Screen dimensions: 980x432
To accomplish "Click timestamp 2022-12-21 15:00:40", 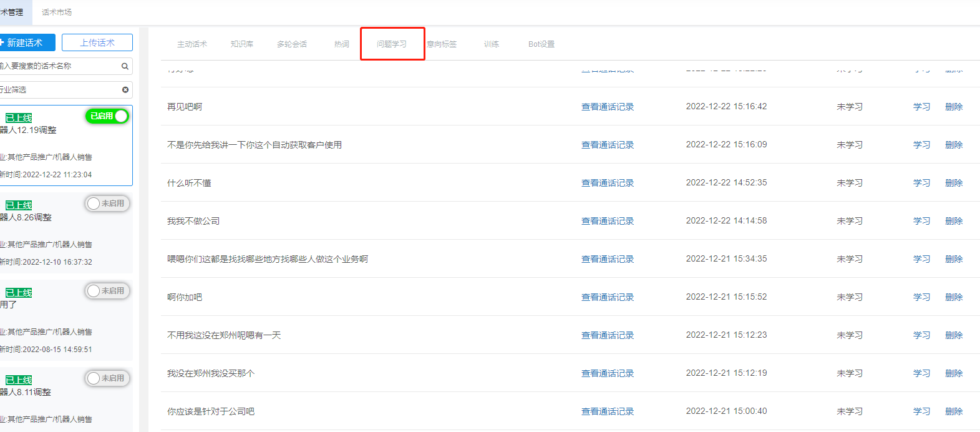I will pyautogui.click(x=727, y=411).
